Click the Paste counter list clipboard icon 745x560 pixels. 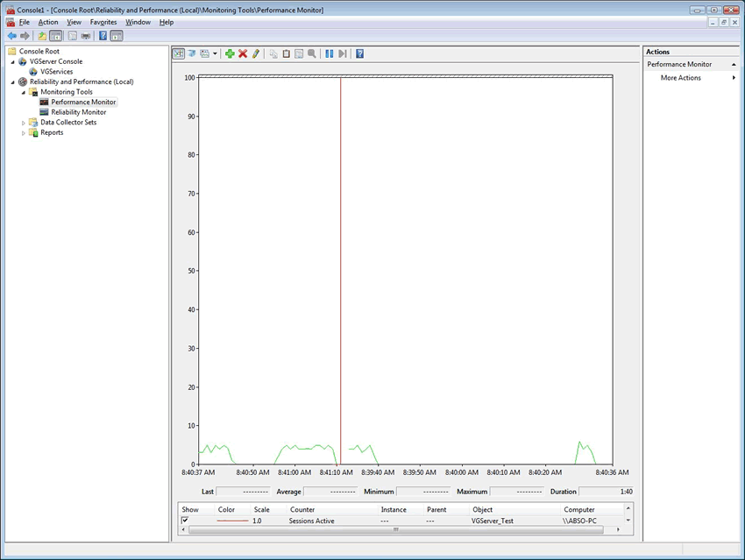click(x=286, y=53)
